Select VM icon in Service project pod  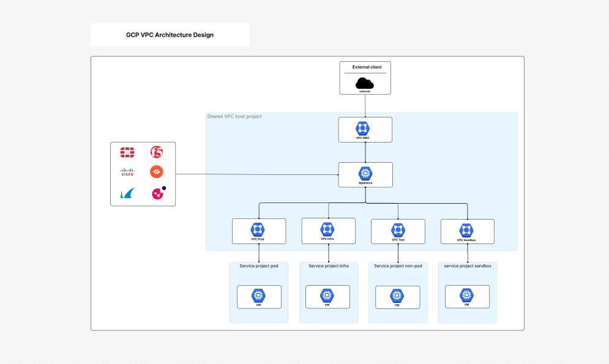[x=258, y=295]
